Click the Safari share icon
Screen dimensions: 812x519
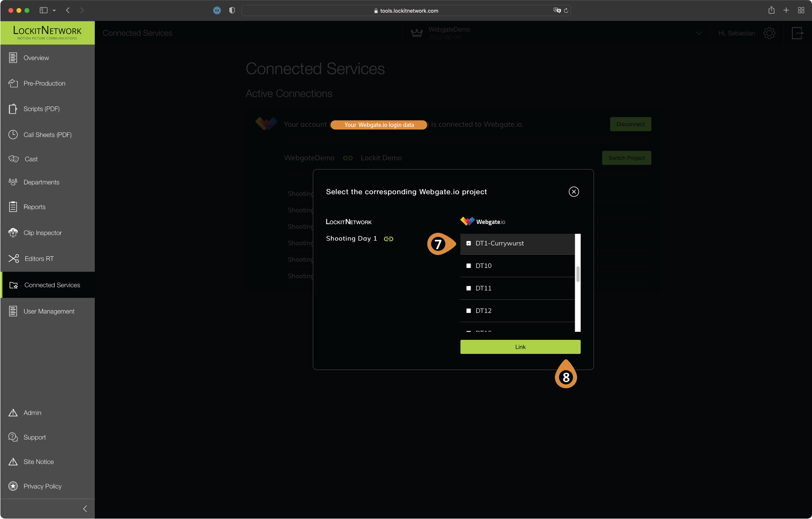[771, 10]
